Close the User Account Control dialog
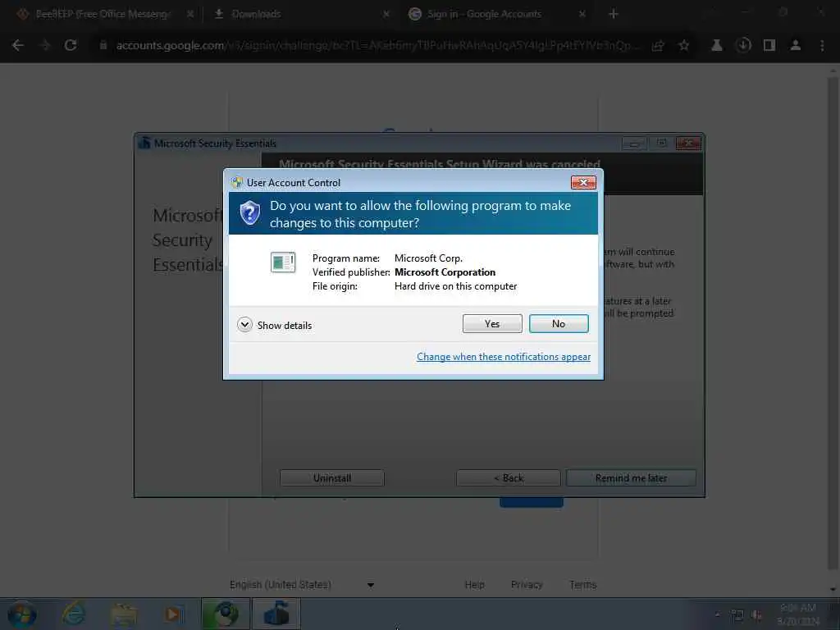The image size is (840, 630). (583, 183)
